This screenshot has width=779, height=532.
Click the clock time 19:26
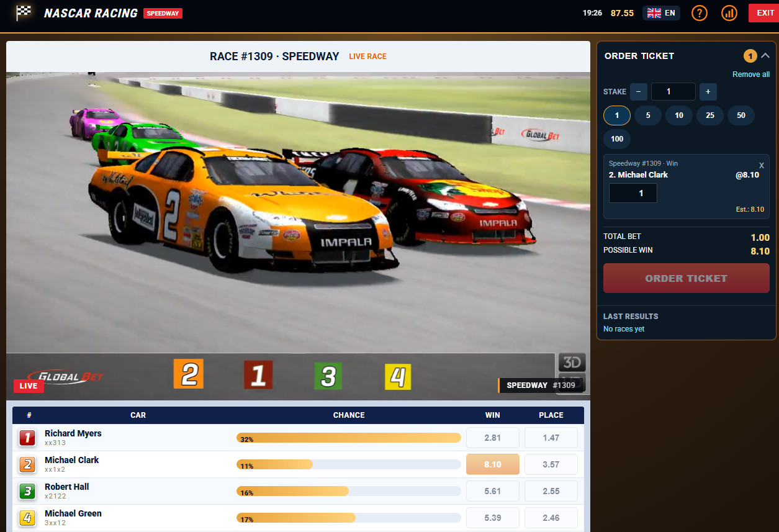[x=592, y=13]
